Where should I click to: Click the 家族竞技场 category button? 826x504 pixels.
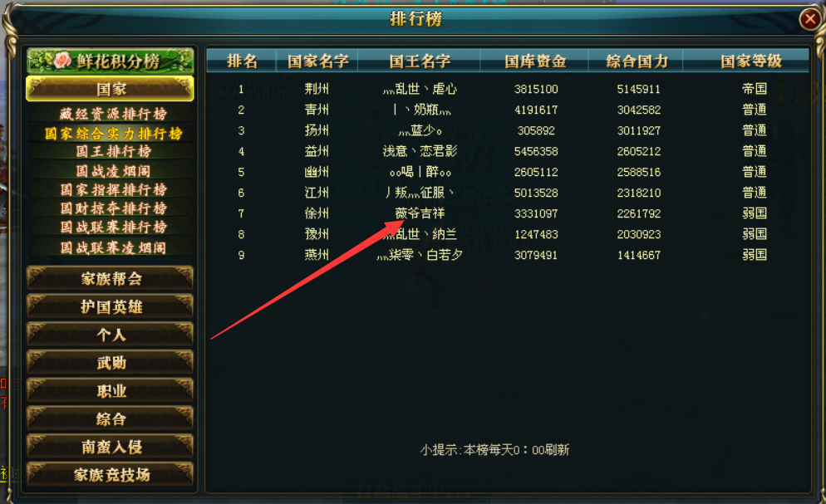click(111, 475)
